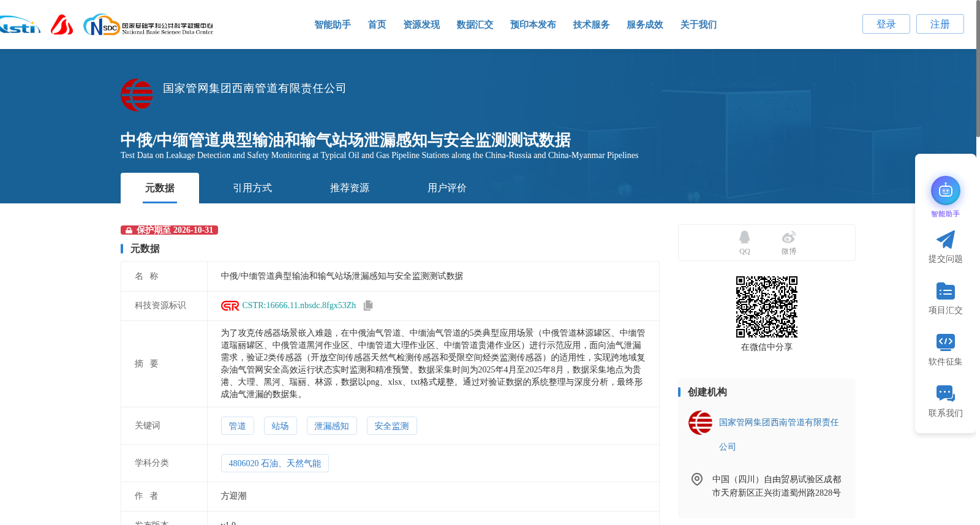Open National Basic Science Data Center logo

148,25
